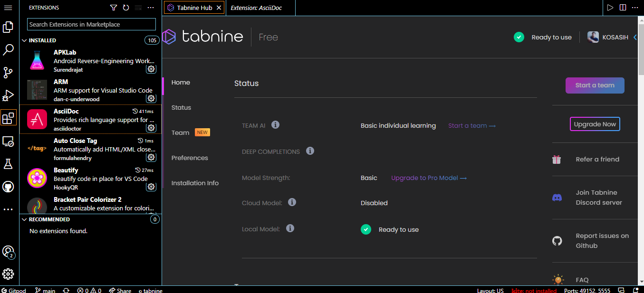This screenshot has width=644, height=293.
Task: Open Installation Info in Tabnine sidebar
Action: [x=195, y=183]
